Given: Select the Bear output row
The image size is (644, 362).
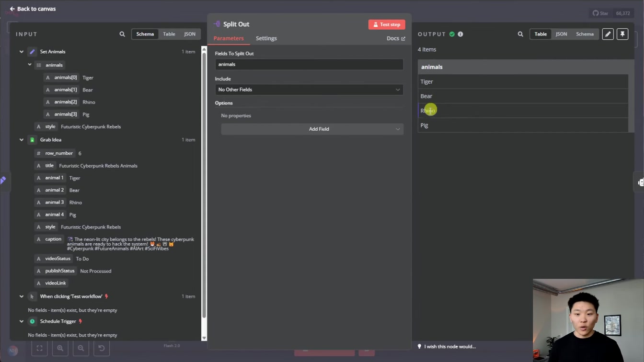Looking at the screenshot, I should (523, 96).
